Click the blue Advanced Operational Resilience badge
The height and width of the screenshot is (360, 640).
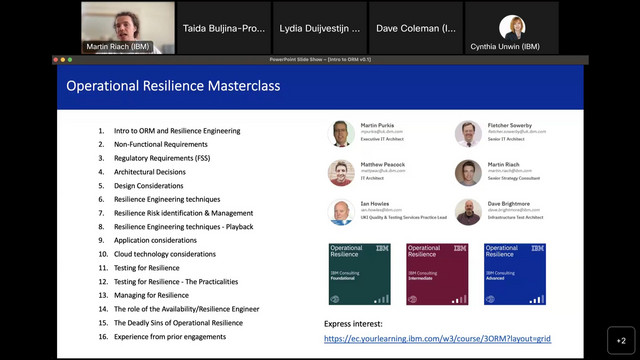pyautogui.click(x=515, y=274)
